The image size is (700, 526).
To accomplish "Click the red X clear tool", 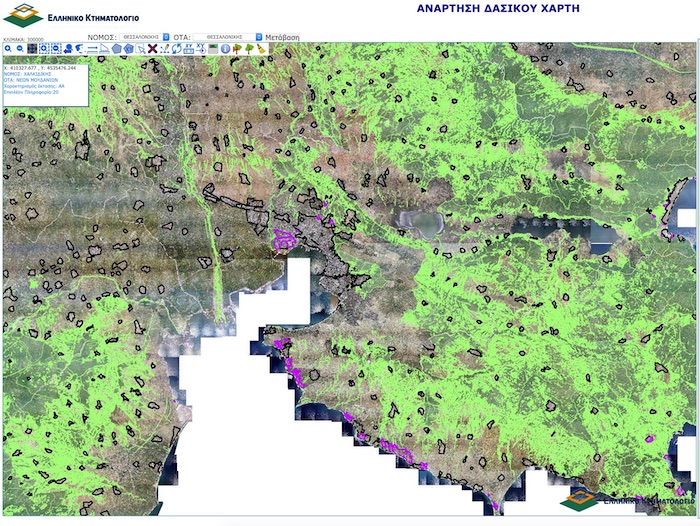I will pyautogui.click(x=152, y=48).
